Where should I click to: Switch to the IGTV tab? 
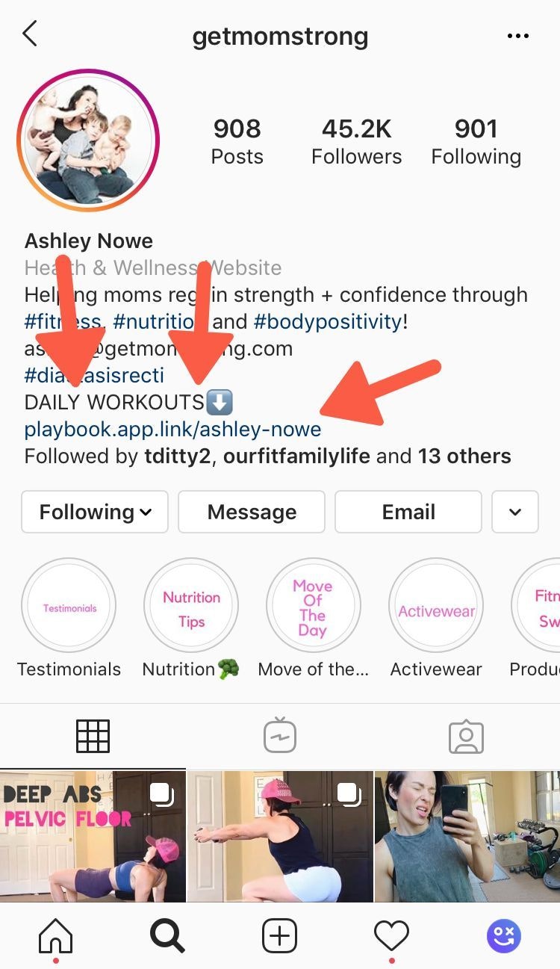pyautogui.click(x=280, y=736)
